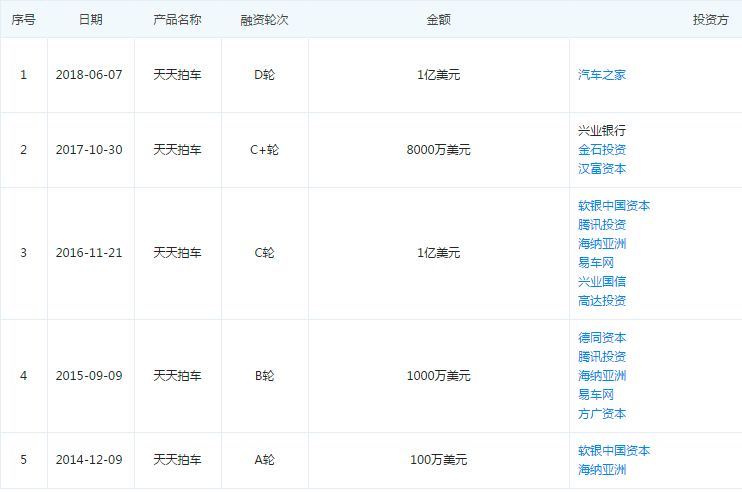Open the 兴业国信 investor link
Screen dimensions: 742x492
pyautogui.click(x=601, y=281)
